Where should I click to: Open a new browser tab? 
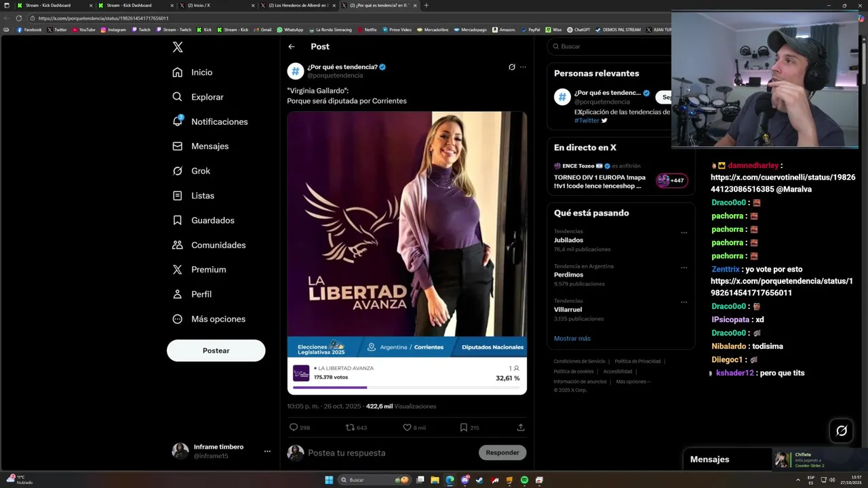(x=426, y=5)
